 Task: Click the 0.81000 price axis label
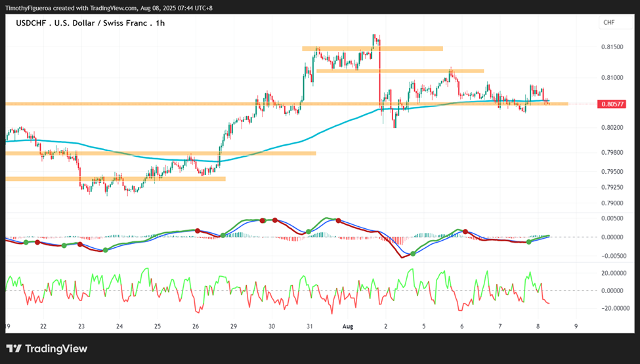[612, 77]
